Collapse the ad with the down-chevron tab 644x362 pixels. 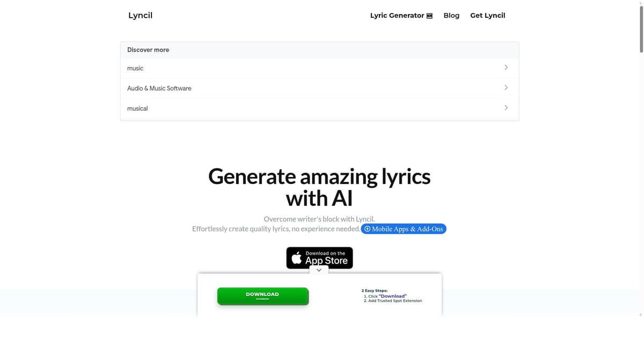pos(319,270)
